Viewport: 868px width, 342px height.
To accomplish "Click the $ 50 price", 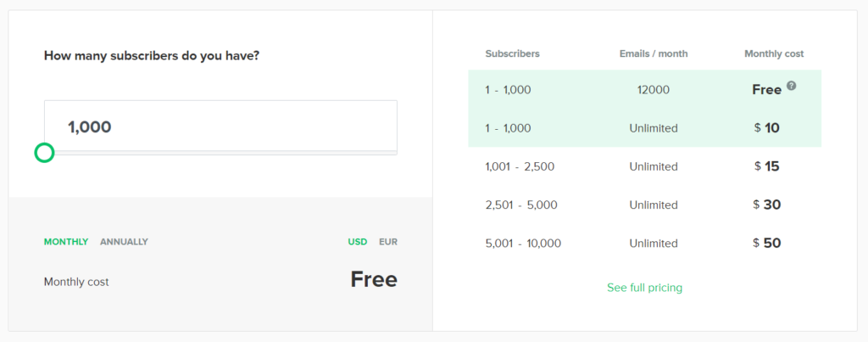I will tap(766, 243).
